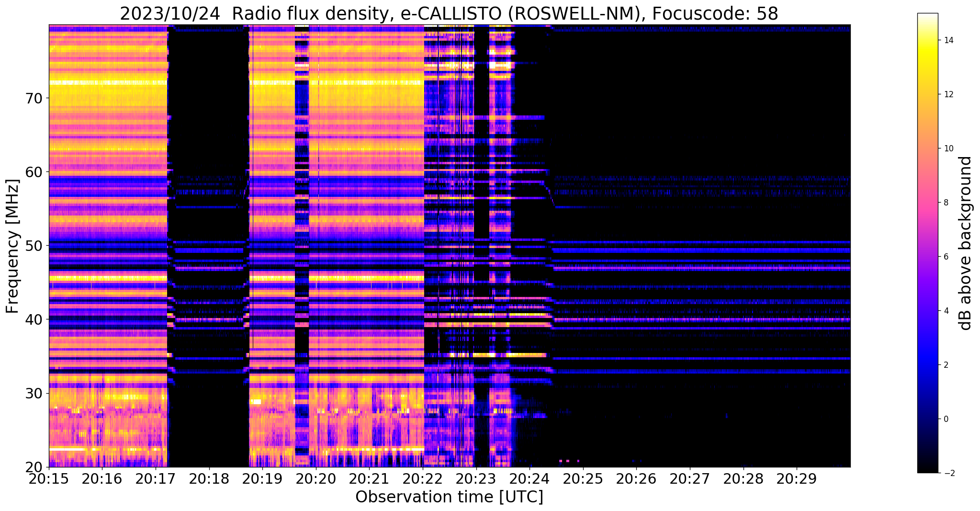Click the 20:20 time tick label
This screenshot has width=980, height=511.
(316, 479)
